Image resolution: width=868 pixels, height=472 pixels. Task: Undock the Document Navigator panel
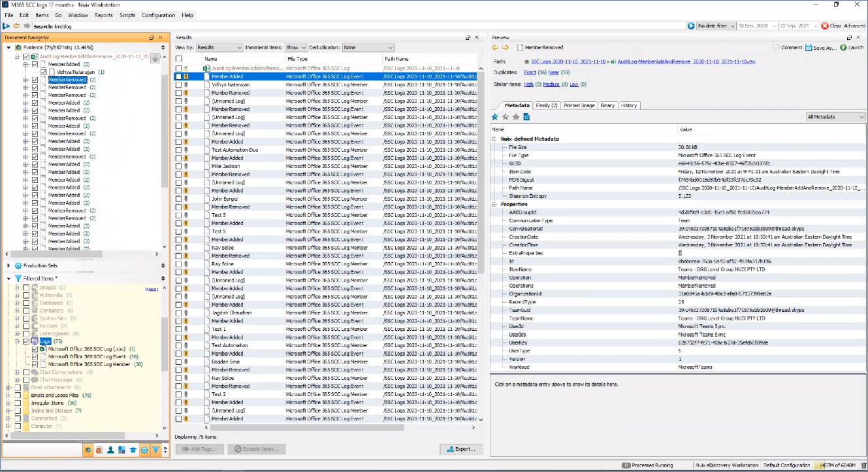[x=152, y=37]
